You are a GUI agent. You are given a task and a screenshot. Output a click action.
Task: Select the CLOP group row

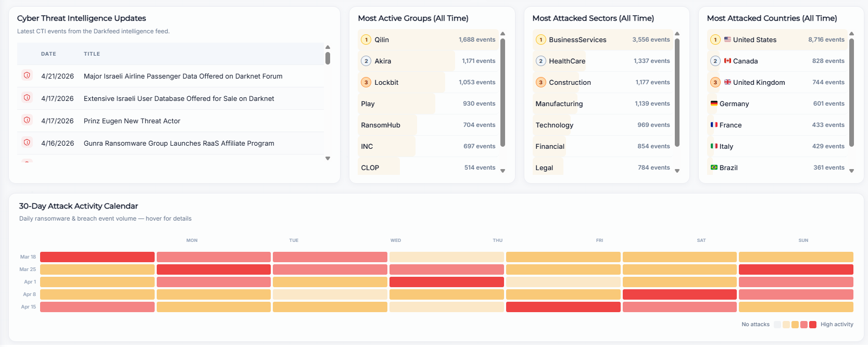pos(428,167)
